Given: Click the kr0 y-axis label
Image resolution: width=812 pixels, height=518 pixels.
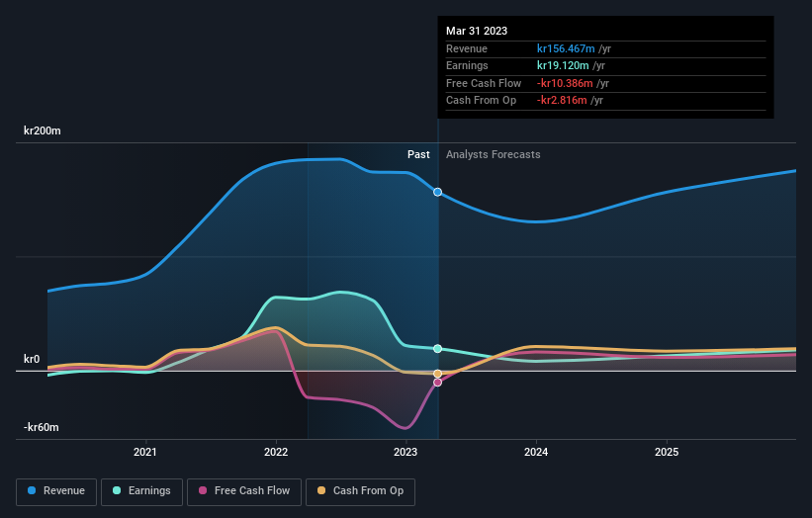Looking at the screenshot, I should coord(32,359).
